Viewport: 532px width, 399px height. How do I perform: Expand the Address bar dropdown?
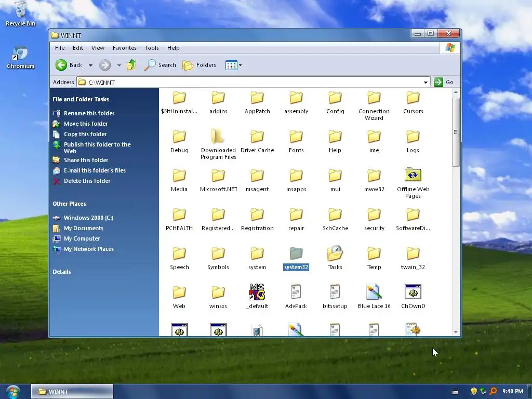pyautogui.click(x=425, y=82)
